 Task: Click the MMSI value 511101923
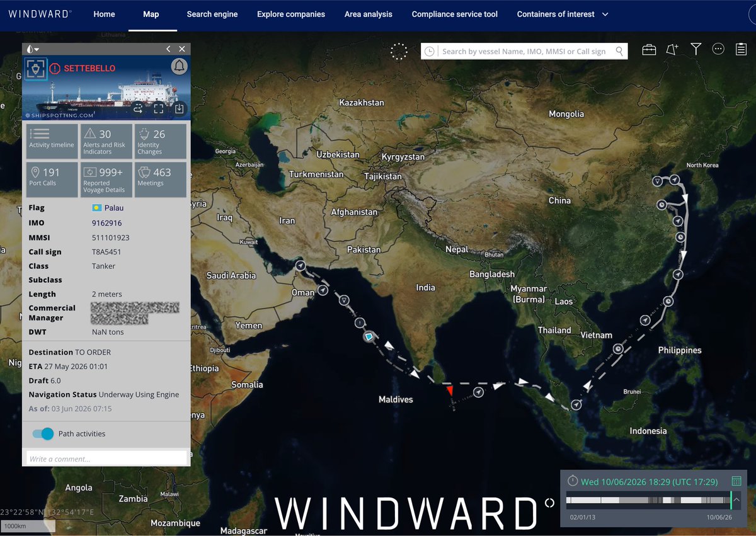[x=111, y=237]
